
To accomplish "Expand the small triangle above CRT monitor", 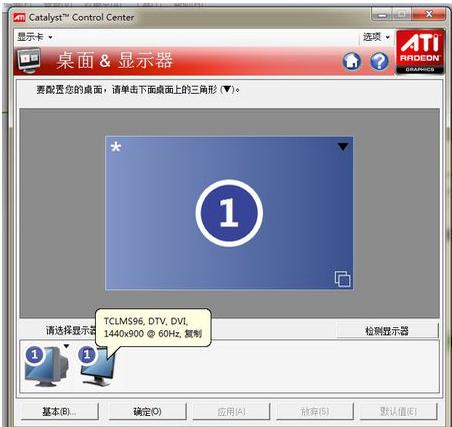I will pos(66,347).
